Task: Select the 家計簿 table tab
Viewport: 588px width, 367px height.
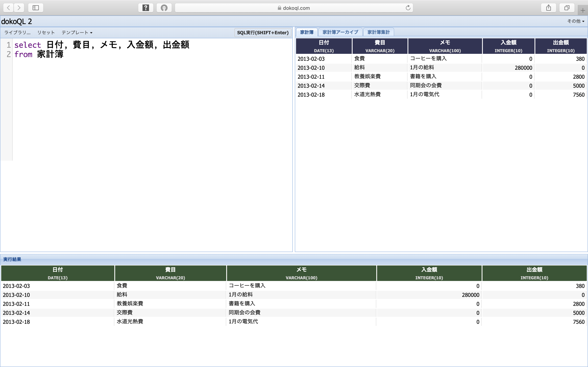Action: [x=307, y=32]
